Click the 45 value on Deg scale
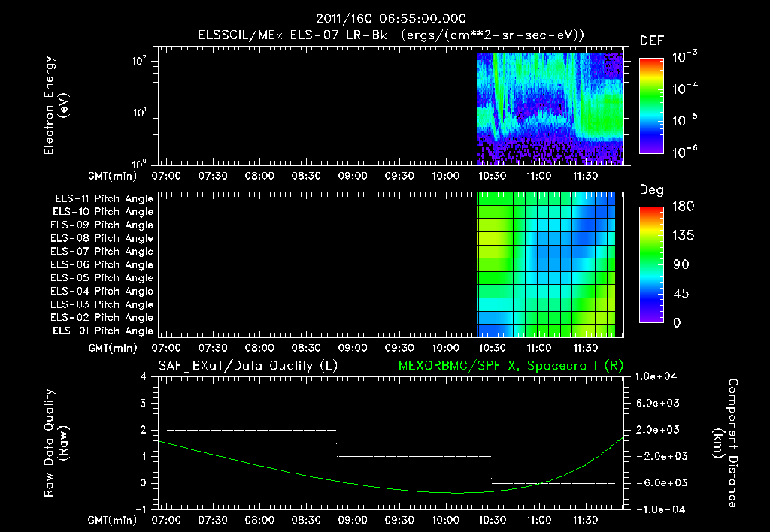 [681, 294]
